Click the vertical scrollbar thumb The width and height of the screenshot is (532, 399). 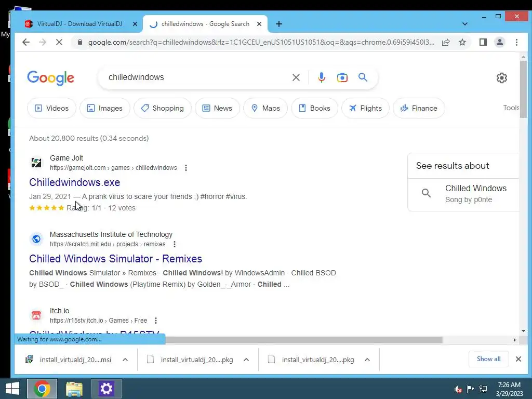[523, 89]
